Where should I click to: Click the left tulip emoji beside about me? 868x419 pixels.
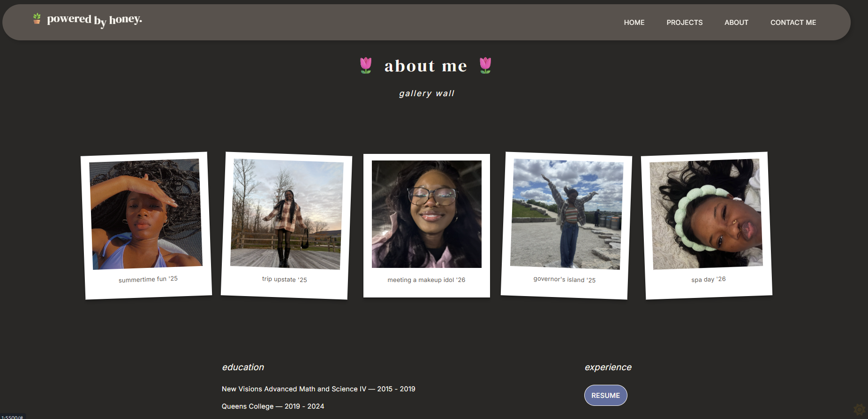(x=366, y=66)
